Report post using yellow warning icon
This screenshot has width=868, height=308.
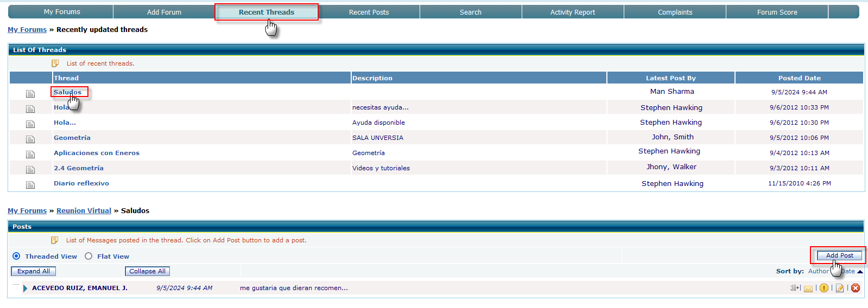tap(824, 288)
